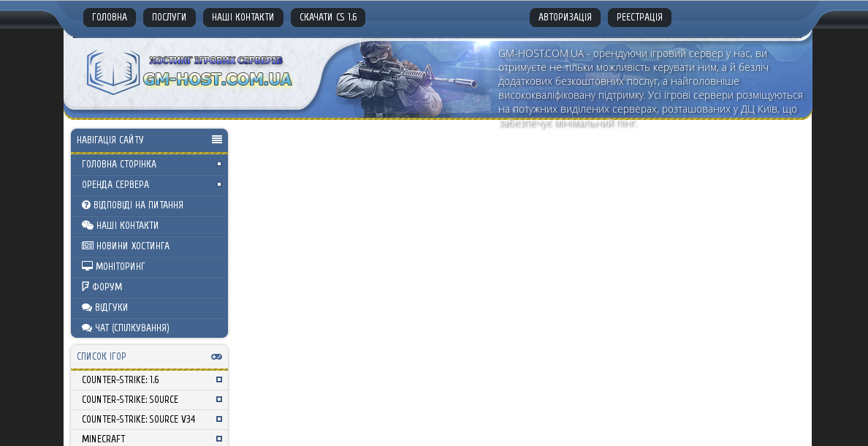
Task: Open Форум in the sidebar
Action: click(x=150, y=287)
